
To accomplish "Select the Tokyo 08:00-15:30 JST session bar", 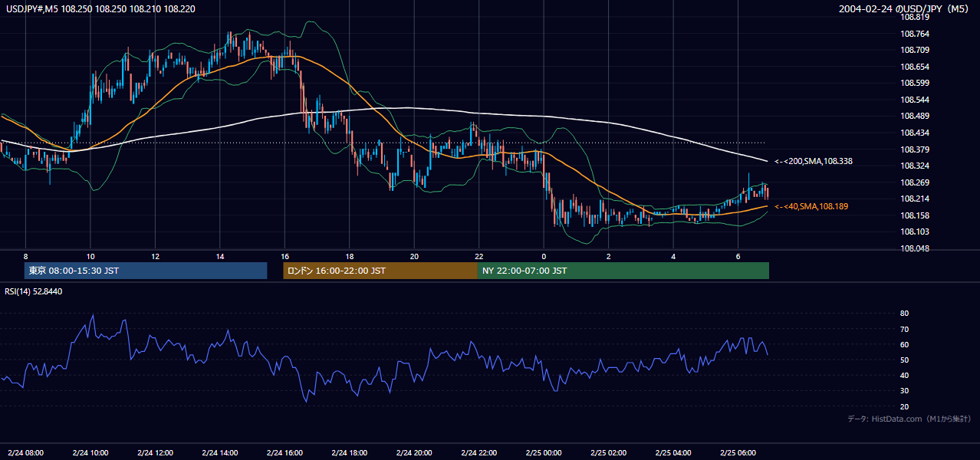I will (x=146, y=271).
